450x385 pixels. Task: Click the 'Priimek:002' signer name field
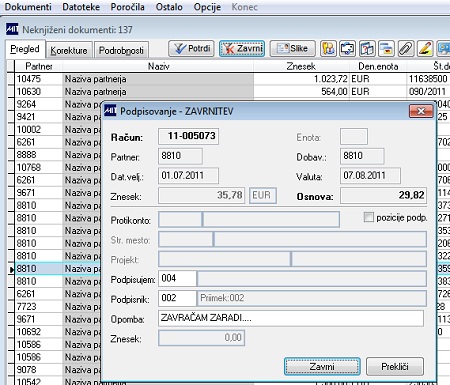point(312,298)
